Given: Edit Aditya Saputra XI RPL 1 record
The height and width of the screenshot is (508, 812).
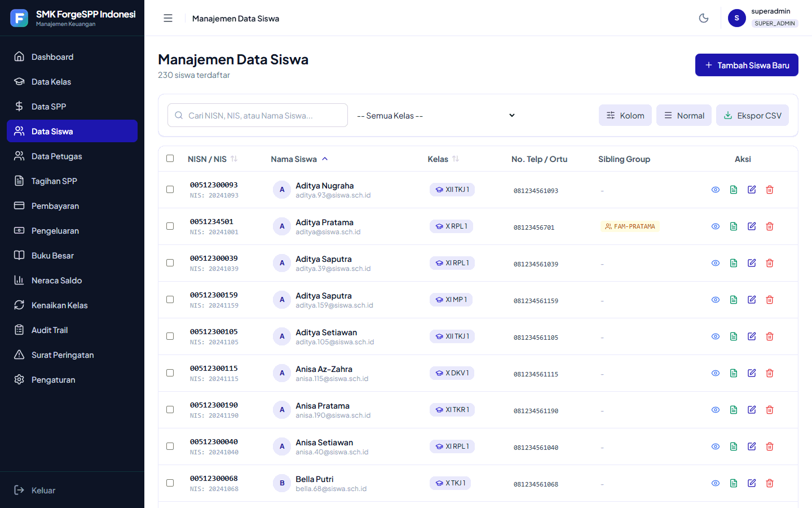Looking at the screenshot, I should click(x=752, y=263).
